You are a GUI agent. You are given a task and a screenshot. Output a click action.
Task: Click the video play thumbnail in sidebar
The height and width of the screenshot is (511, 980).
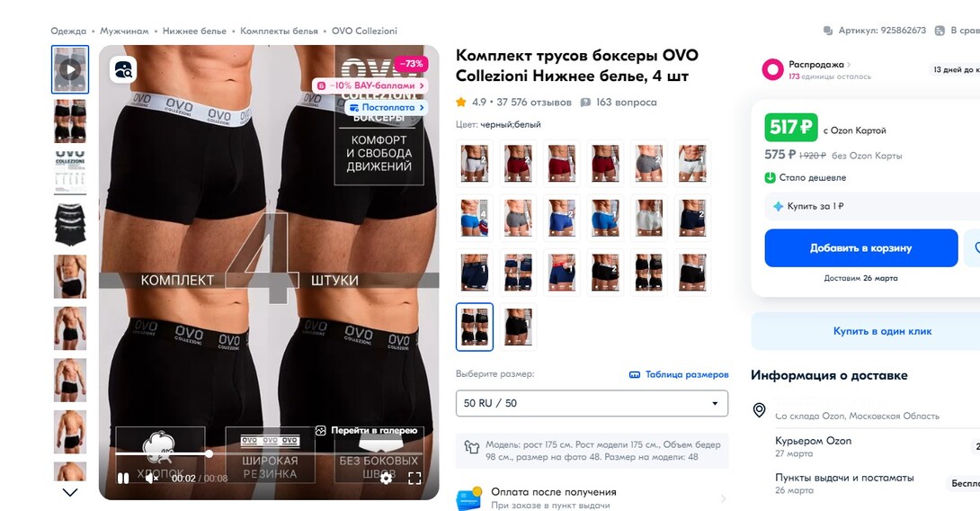pyautogui.click(x=70, y=69)
